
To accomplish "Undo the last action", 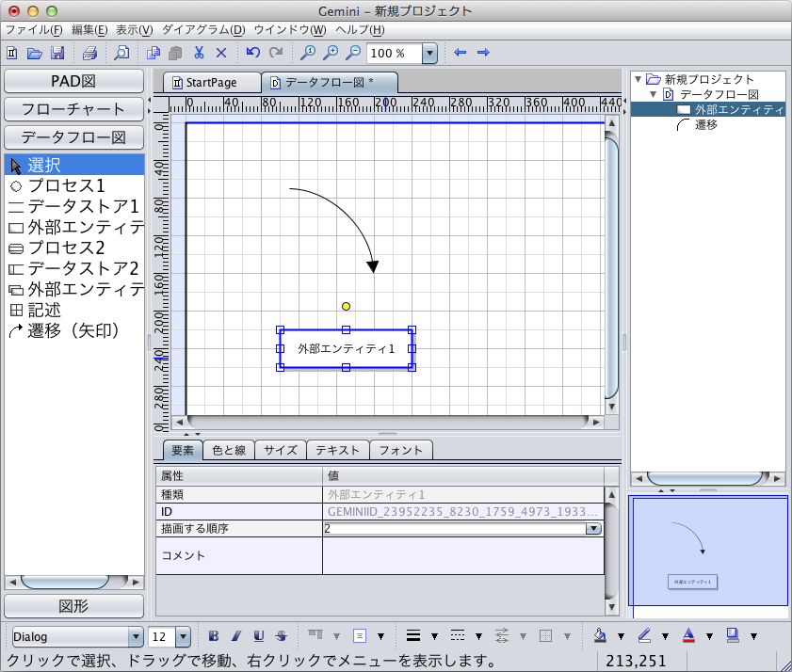I will click(252, 52).
